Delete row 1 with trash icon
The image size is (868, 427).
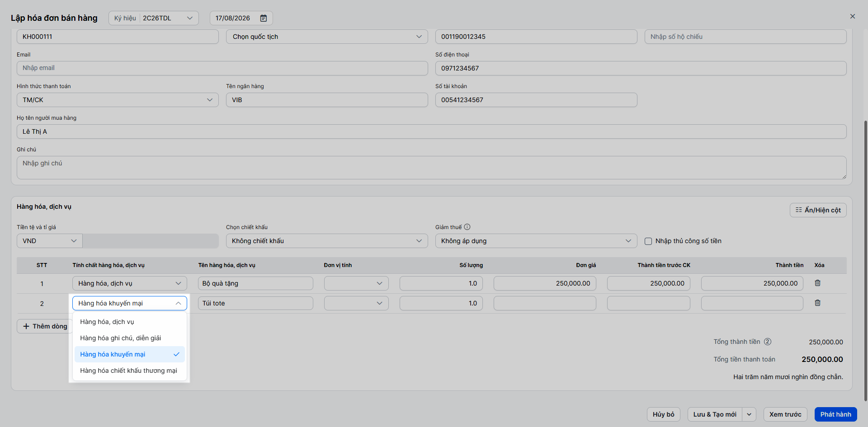(x=817, y=283)
